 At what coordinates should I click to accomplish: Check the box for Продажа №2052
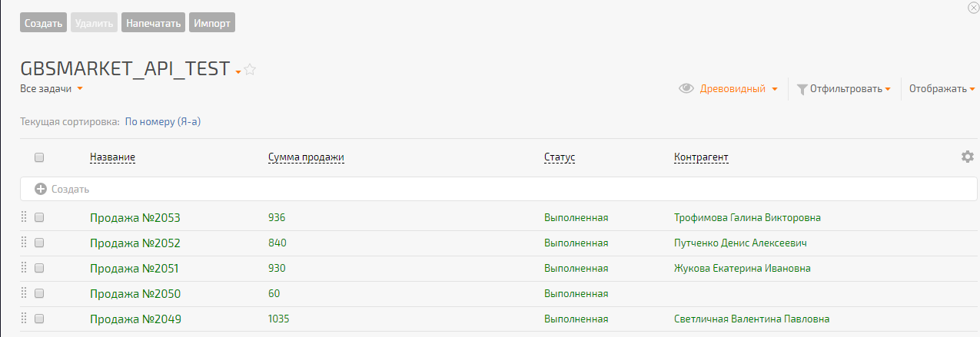pos(39,243)
